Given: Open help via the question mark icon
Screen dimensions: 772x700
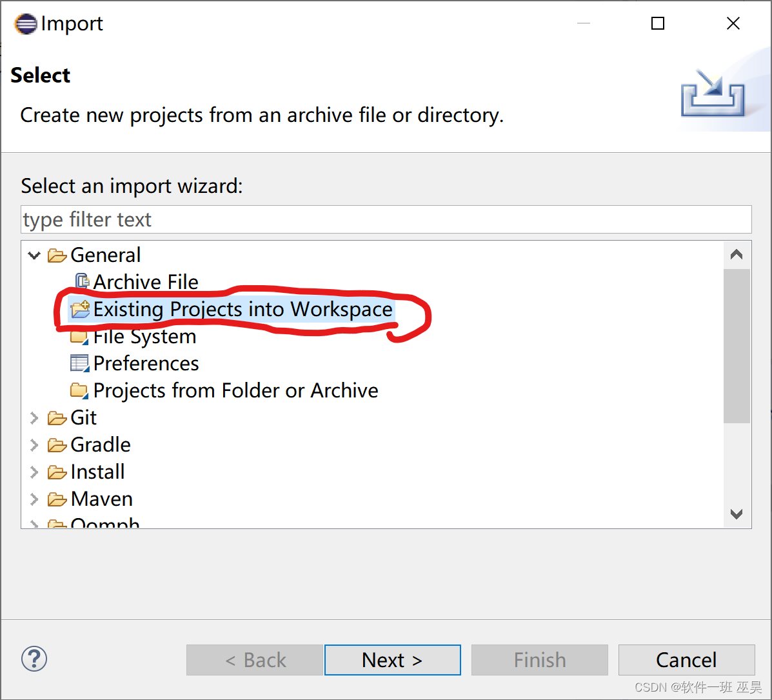Looking at the screenshot, I should (x=34, y=659).
